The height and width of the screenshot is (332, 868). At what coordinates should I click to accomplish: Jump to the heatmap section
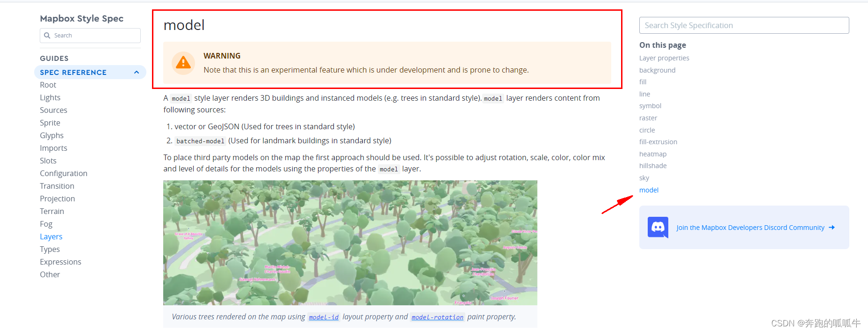click(x=653, y=154)
